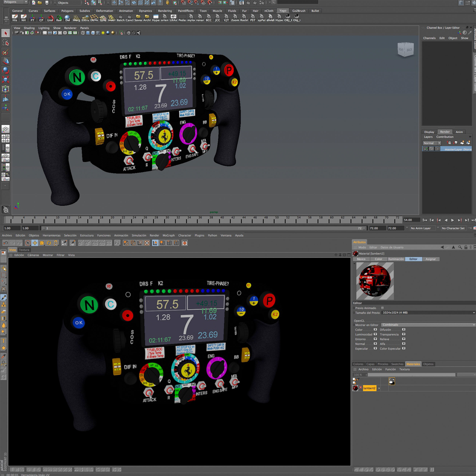The height and width of the screenshot is (476, 476).
Task: Toggle the Relieve eye visibility
Action: tap(404, 339)
